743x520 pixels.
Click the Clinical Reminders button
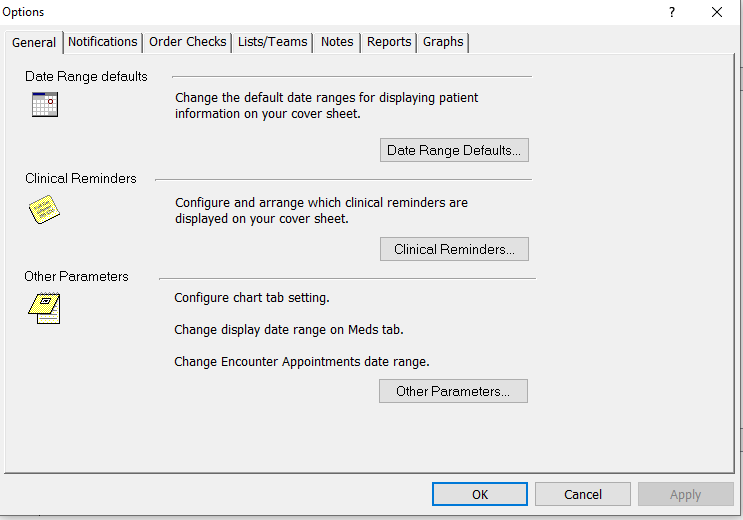point(454,249)
